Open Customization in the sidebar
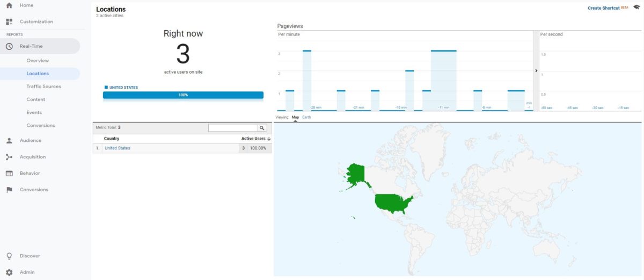Viewport: 644px width, 280px height. (36, 22)
